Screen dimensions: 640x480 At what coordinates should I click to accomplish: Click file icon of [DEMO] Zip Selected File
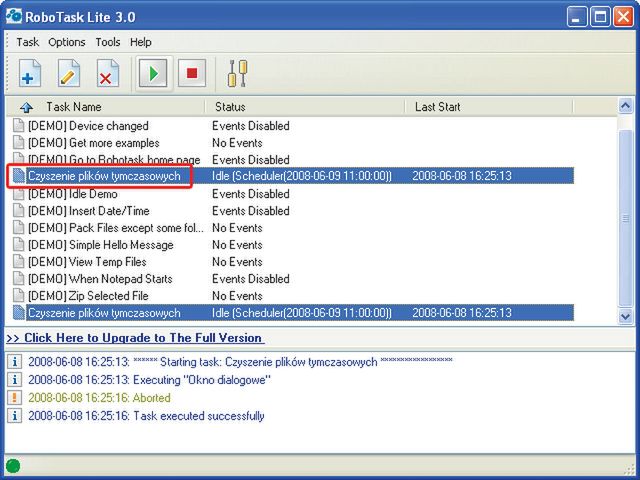coord(18,296)
